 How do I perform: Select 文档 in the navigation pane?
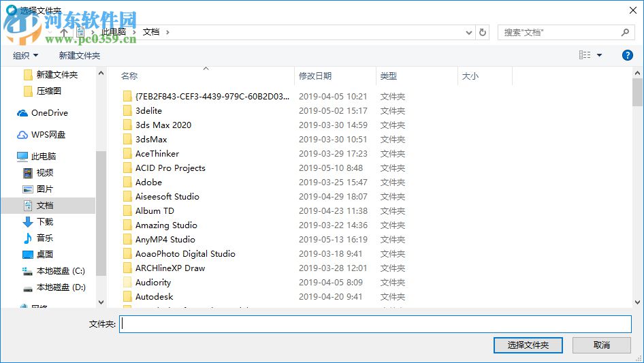coord(48,206)
